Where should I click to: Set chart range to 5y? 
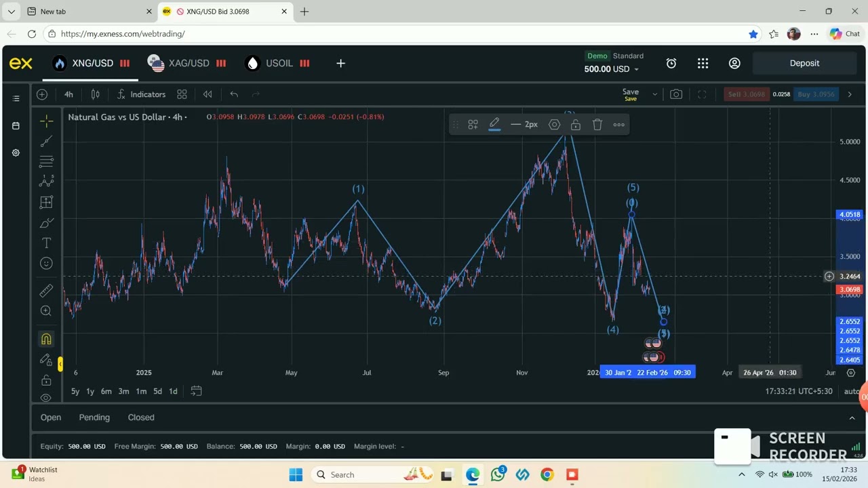click(x=75, y=391)
